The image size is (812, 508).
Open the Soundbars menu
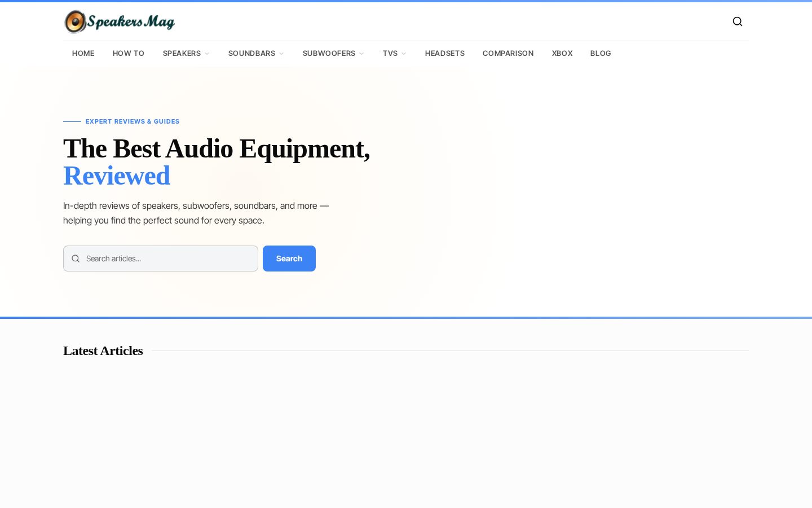251,53
